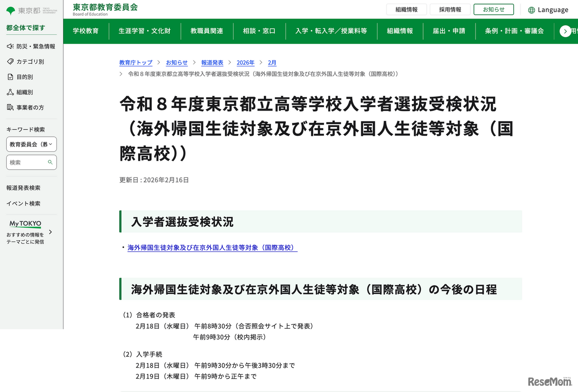This screenshot has width=578, height=392.
Task: Expand hidden navigation items with right chevron
Action: coord(565,31)
